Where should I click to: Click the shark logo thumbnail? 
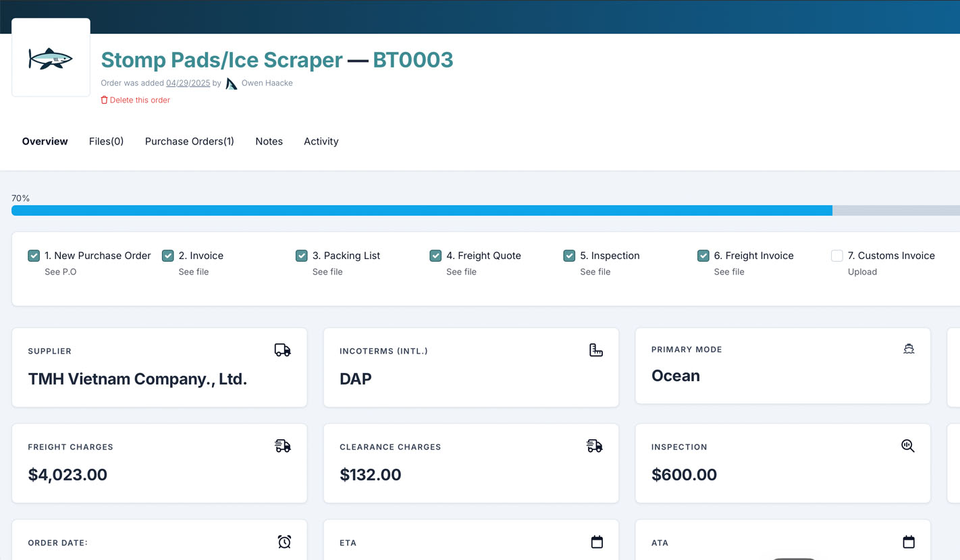click(51, 58)
